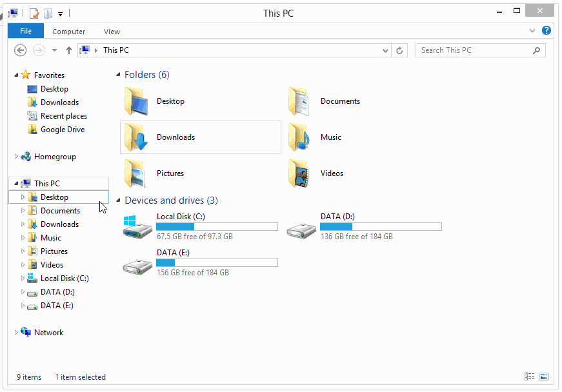Click the New folder icon in the title bar
562x392 pixels.
pyautogui.click(x=48, y=14)
